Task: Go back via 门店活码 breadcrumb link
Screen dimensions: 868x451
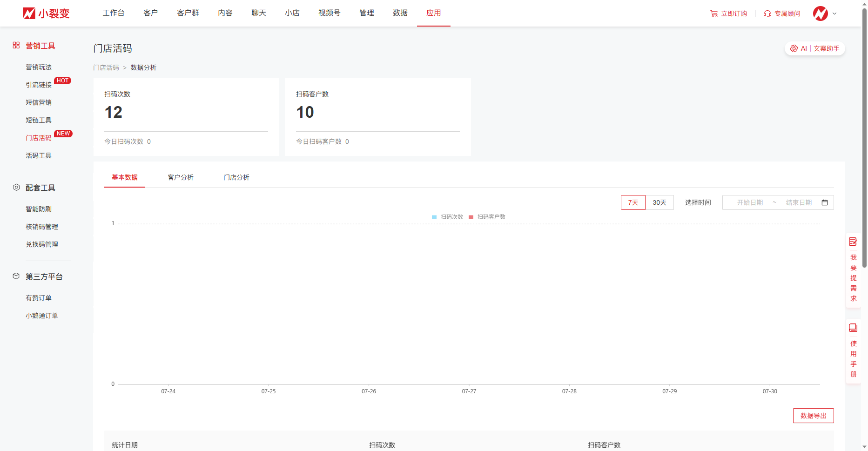Action: point(106,68)
